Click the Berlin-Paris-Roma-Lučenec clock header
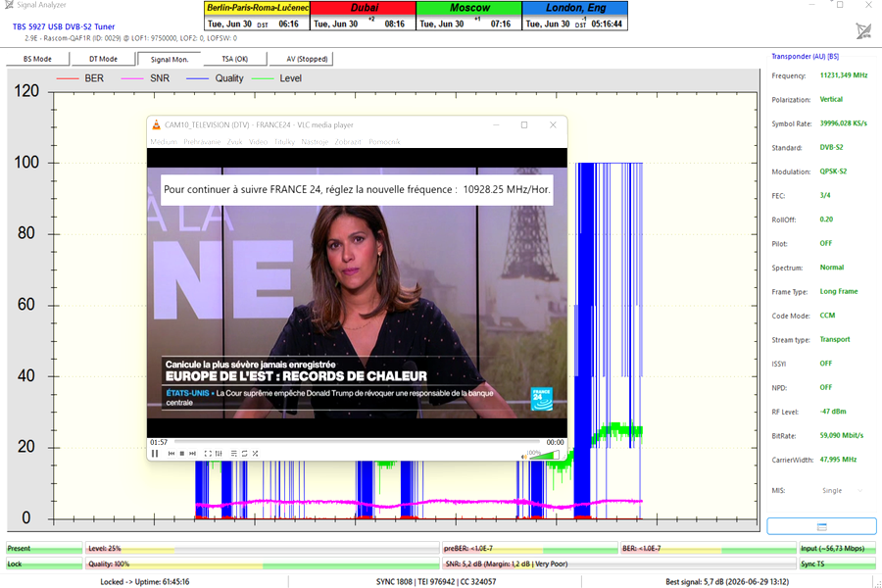This screenshot has width=882, height=588. point(257,8)
